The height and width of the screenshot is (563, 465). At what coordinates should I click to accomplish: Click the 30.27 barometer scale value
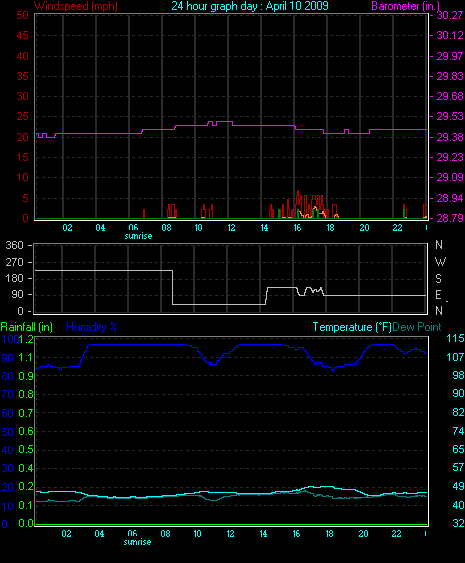coord(450,15)
